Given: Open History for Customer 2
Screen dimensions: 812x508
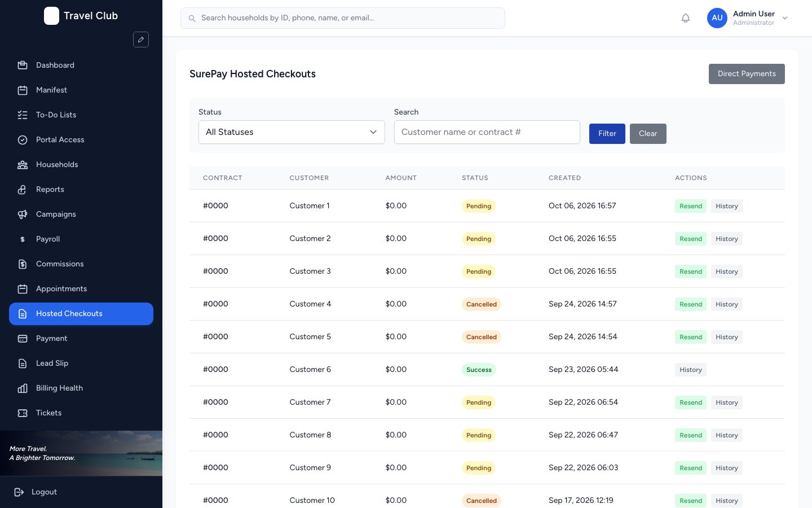Looking at the screenshot, I should (x=727, y=239).
